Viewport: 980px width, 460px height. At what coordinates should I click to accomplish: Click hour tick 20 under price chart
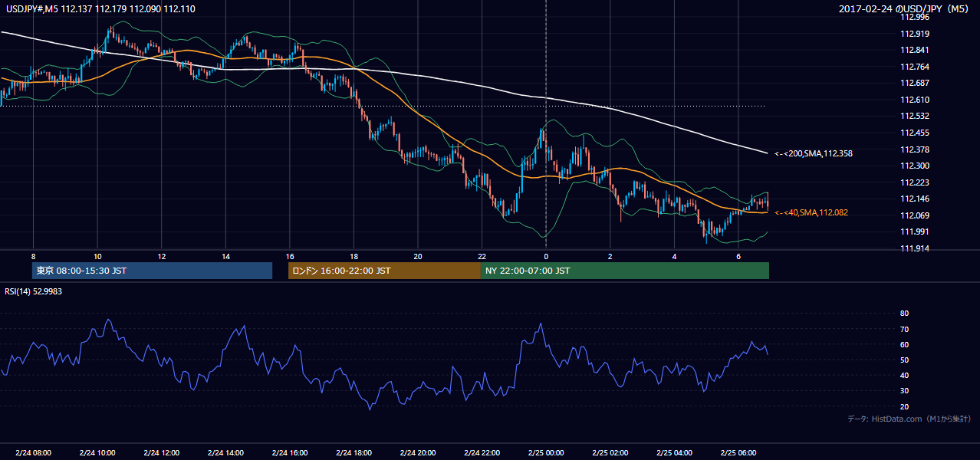(x=417, y=256)
